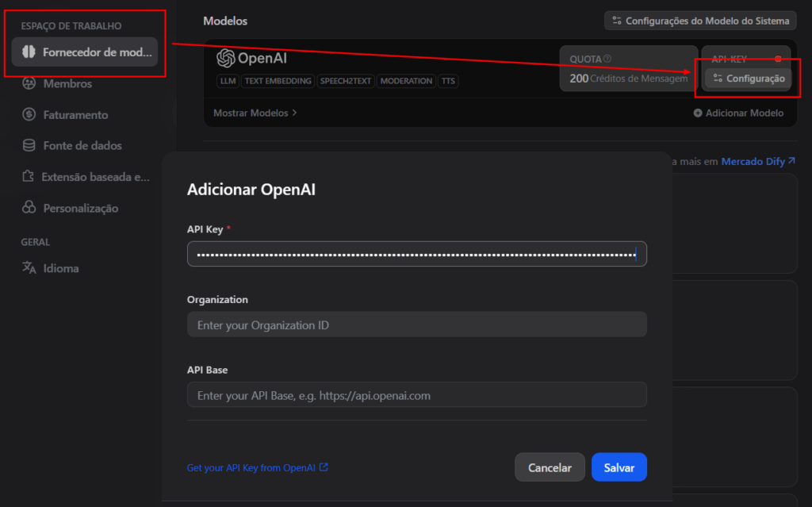Click the 200 Créditos de Mensagem text
The width and height of the screenshot is (812, 507).
[629, 79]
